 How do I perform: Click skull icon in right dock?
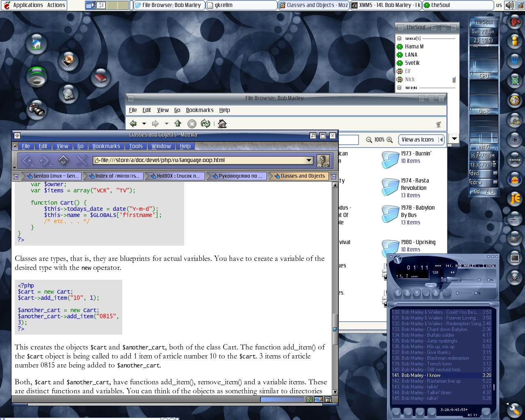(515, 278)
